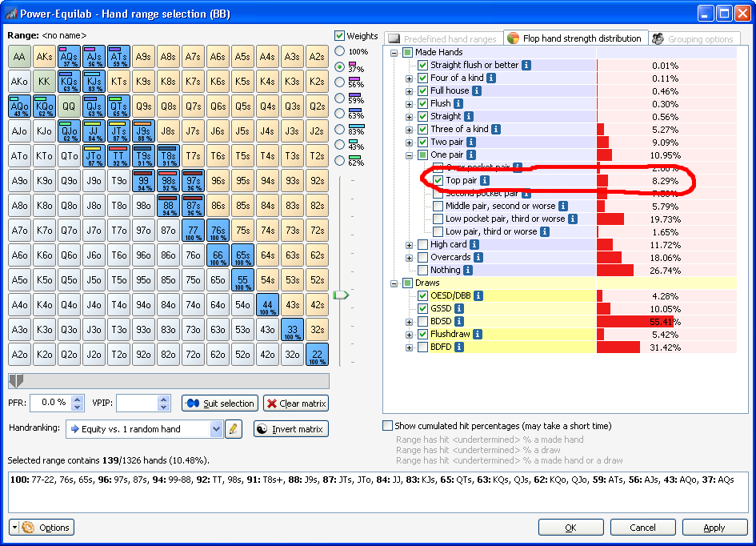Screen dimensions: 756x546
Task: Select the 72o hand cell
Action: 193,355
